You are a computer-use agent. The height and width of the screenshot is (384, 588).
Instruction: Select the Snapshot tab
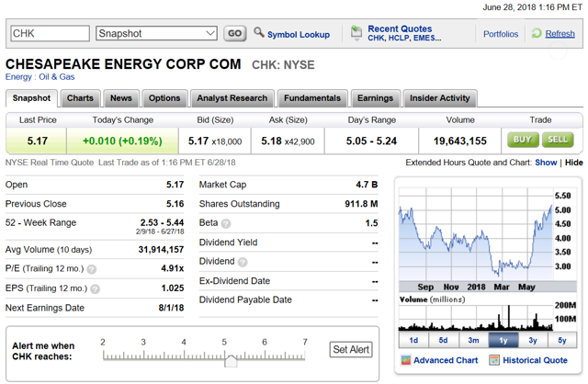(31, 98)
